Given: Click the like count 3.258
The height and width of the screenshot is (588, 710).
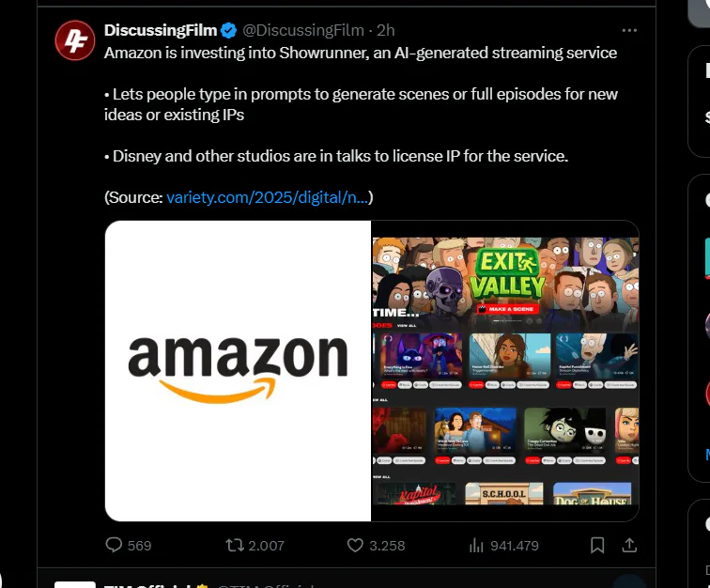Looking at the screenshot, I should 387,546.
